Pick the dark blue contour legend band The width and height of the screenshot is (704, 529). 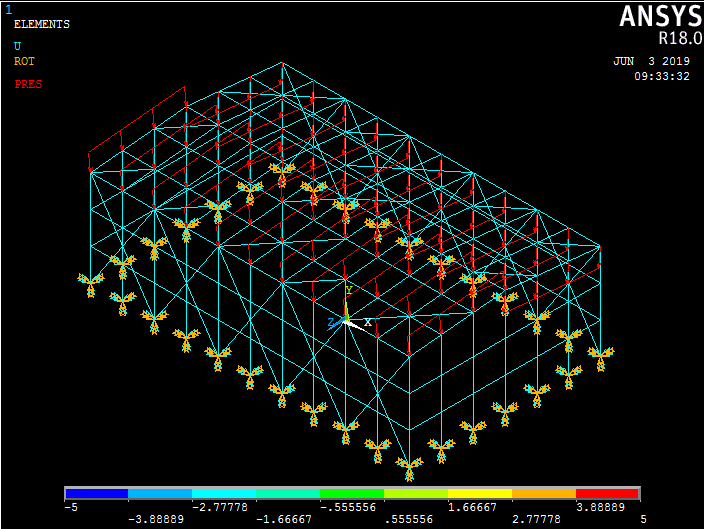pyautogui.click(x=97, y=494)
